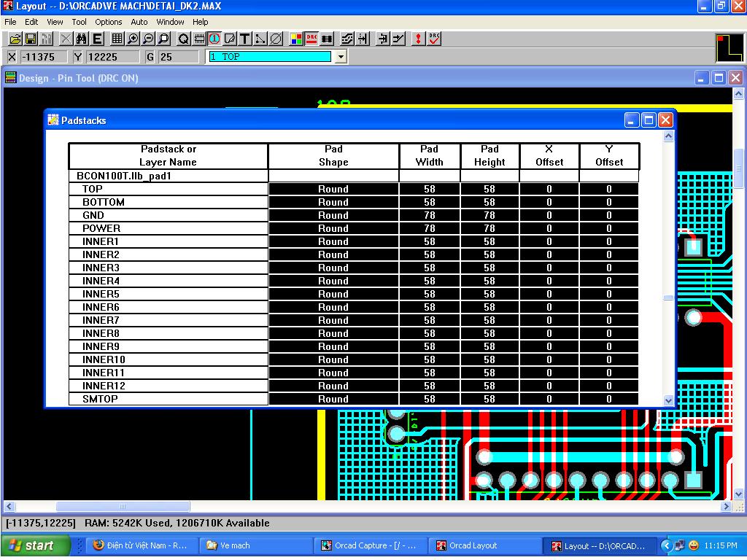Image resolution: width=747 pixels, height=560 pixels.
Task: Select 'BCON100T.llb_pad1' padstack name cell
Action: click(169, 176)
